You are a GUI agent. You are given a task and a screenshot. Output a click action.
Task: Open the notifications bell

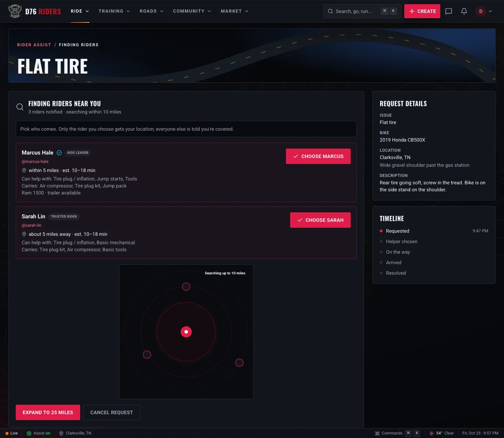(x=464, y=11)
